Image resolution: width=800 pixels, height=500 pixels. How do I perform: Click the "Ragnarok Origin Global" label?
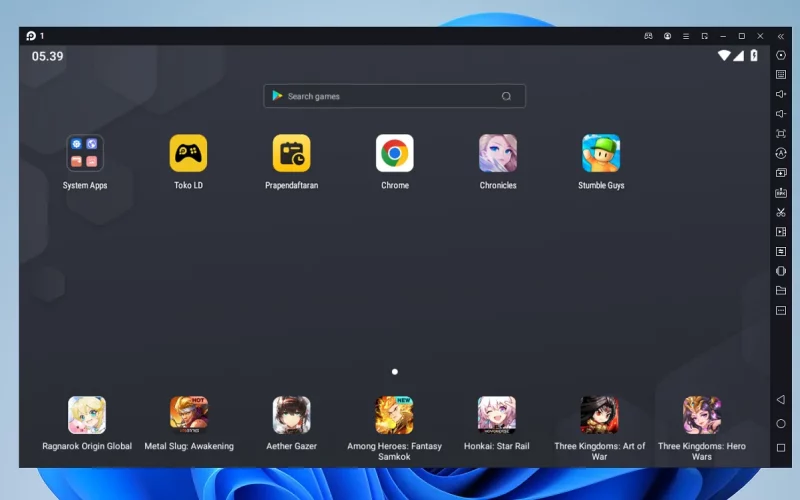coord(87,446)
